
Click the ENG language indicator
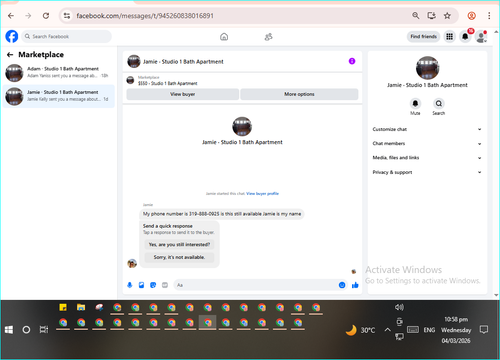[429, 330]
